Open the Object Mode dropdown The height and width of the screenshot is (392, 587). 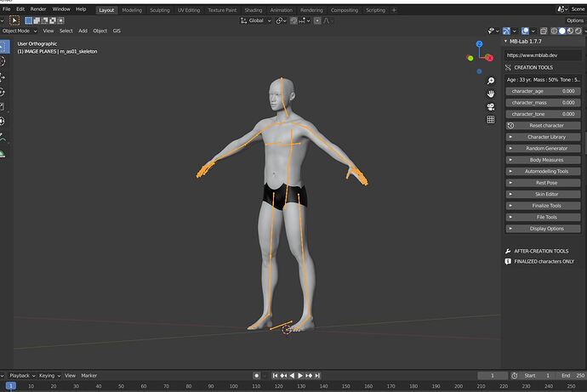point(19,31)
